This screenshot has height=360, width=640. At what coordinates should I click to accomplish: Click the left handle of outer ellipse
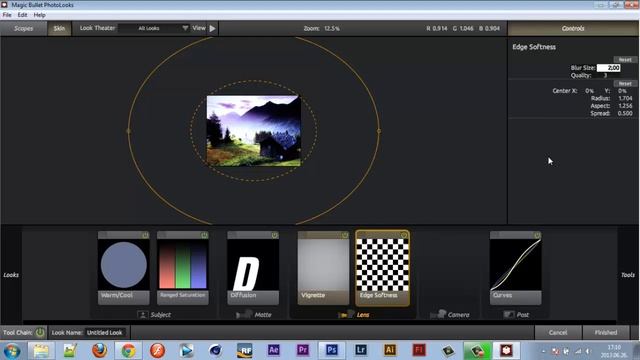(x=129, y=131)
